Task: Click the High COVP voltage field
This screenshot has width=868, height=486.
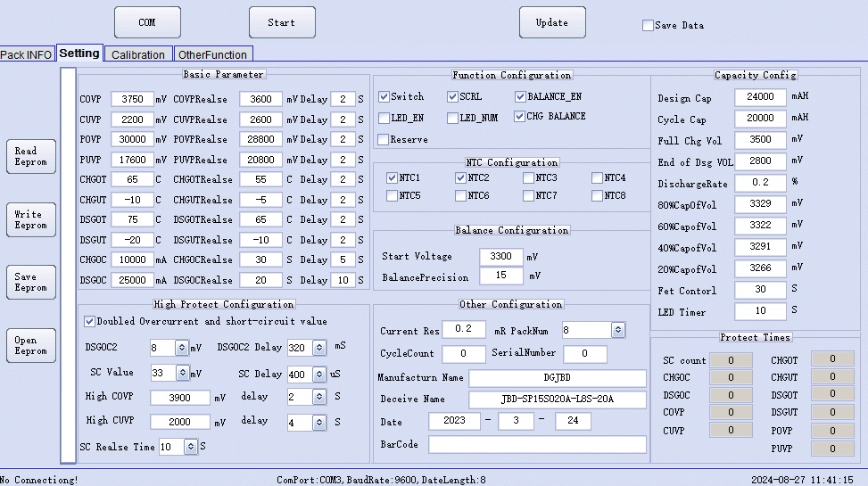Action: coord(180,398)
